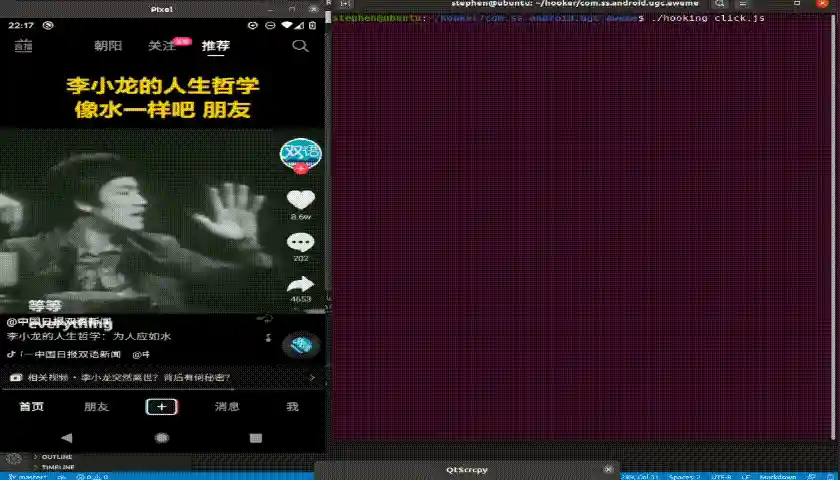Switch to the 朝阳 local tab
Screen dimensions: 840x480
click(108, 46)
